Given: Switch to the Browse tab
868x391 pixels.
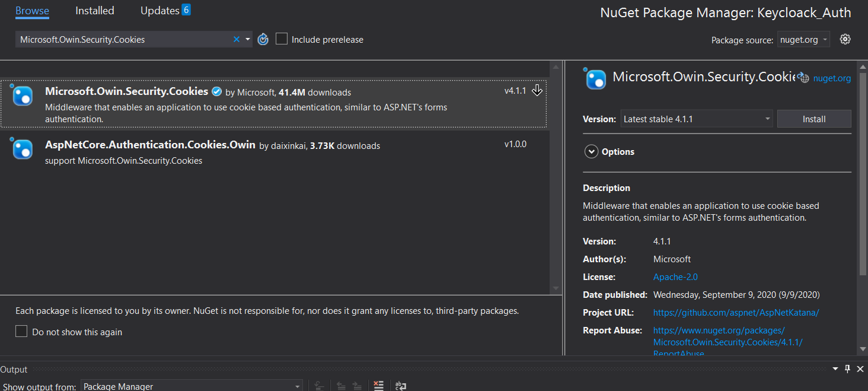Looking at the screenshot, I should point(32,11).
